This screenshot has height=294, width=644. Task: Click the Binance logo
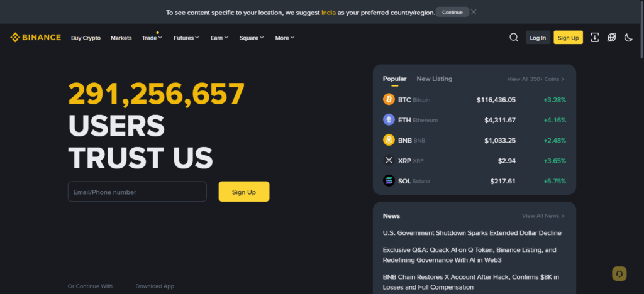[36, 38]
